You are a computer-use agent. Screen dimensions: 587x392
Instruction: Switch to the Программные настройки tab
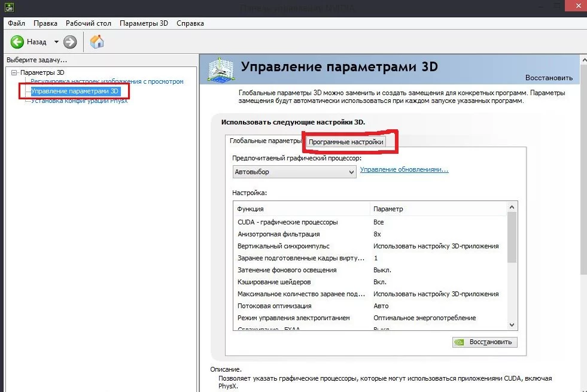click(x=346, y=142)
